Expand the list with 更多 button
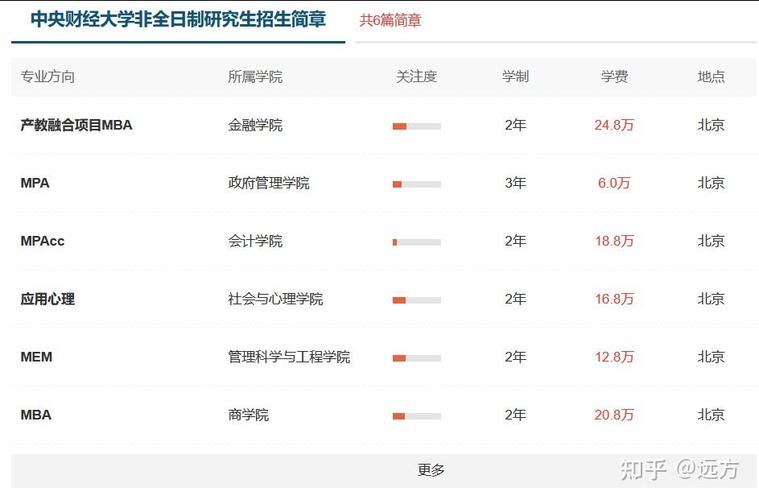Image resolution: width=759 pixels, height=500 pixels. [x=383, y=470]
